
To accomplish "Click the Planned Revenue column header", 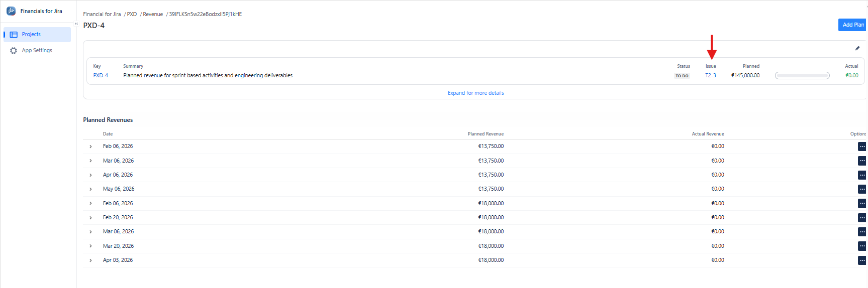I will pos(486,134).
